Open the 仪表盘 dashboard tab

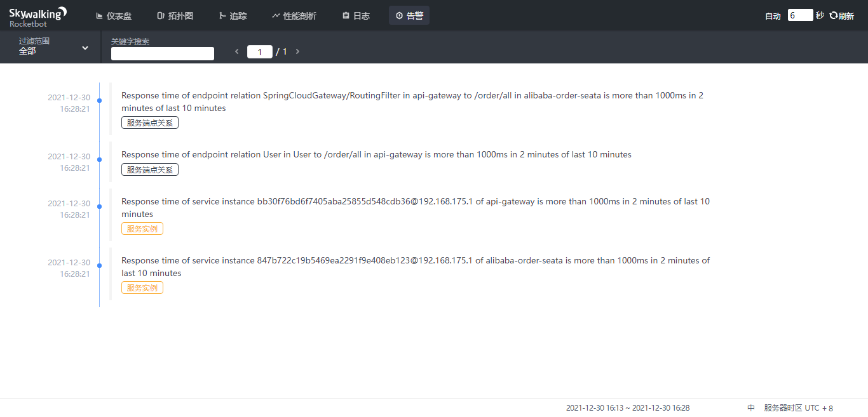pos(114,16)
